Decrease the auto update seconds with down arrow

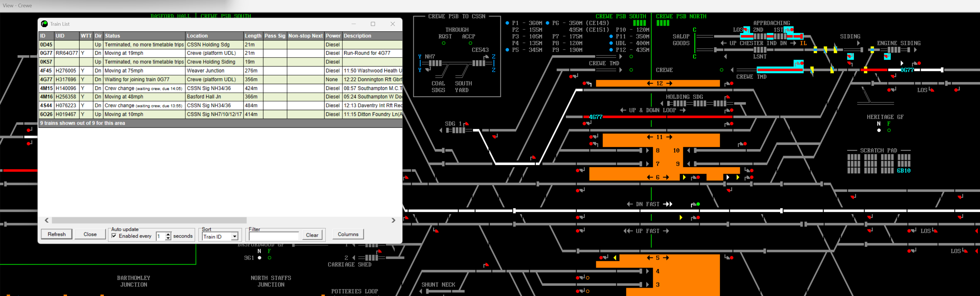point(168,238)
